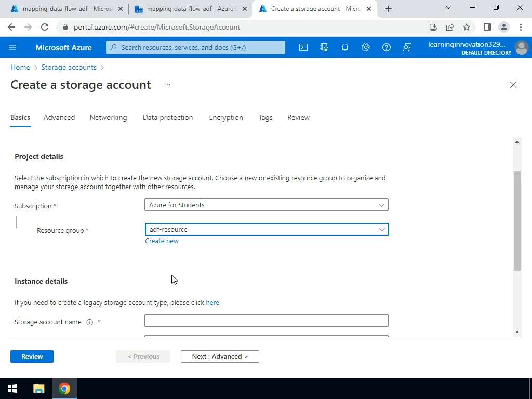
Task: Expand the Resource group dropdown
Action: (267, 229)
